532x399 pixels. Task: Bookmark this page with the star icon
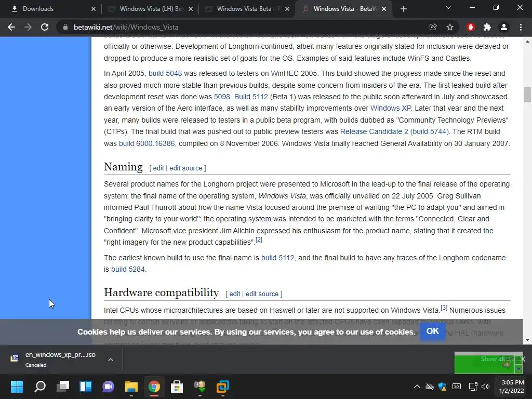(x=450, y=27)
